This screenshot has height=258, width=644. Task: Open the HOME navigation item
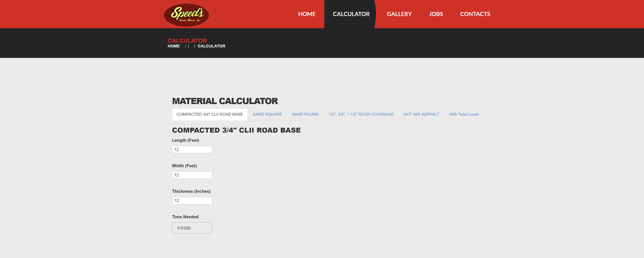[x=307, y=14]
